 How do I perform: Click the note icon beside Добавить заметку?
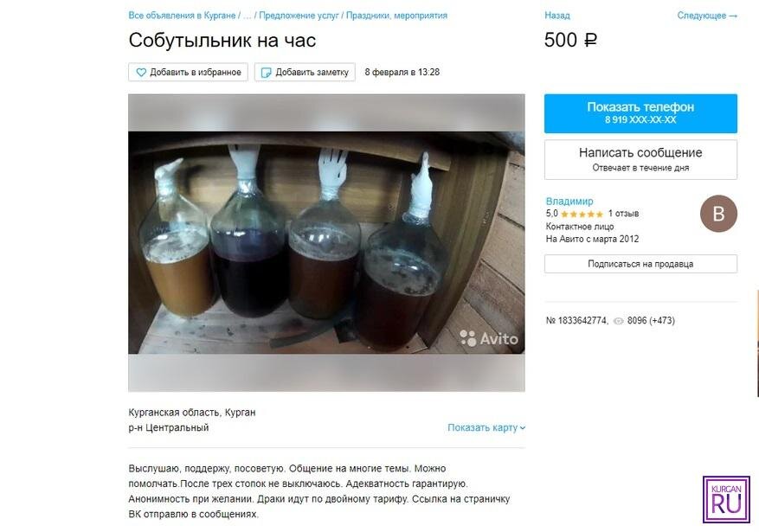pyautogui.click(x=266, y=73)
